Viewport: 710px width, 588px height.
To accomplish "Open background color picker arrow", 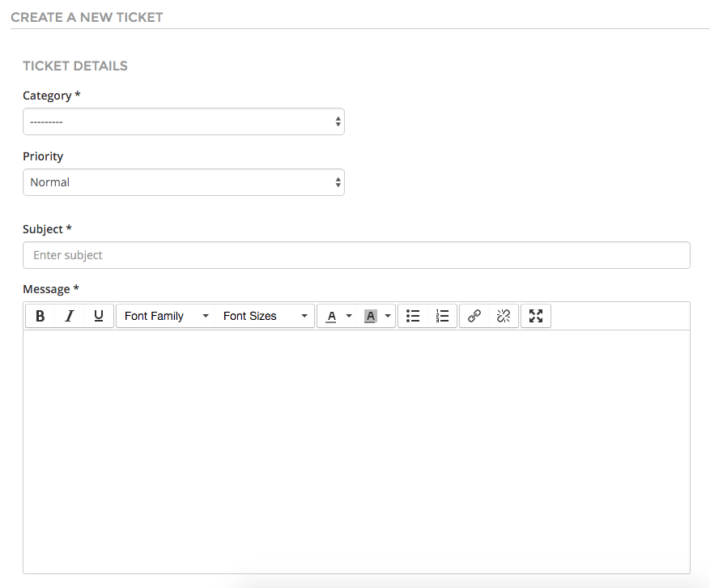I will pos(388,316).
